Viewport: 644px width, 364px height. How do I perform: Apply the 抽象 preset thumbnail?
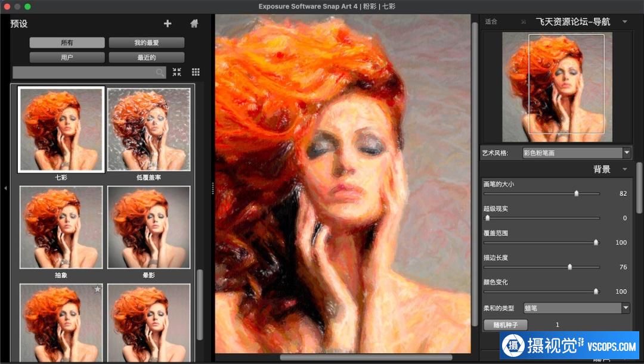tap(61, 228)
